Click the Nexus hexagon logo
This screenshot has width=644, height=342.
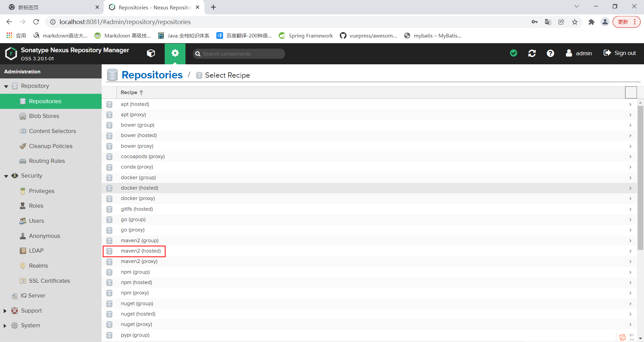[11, 54]
